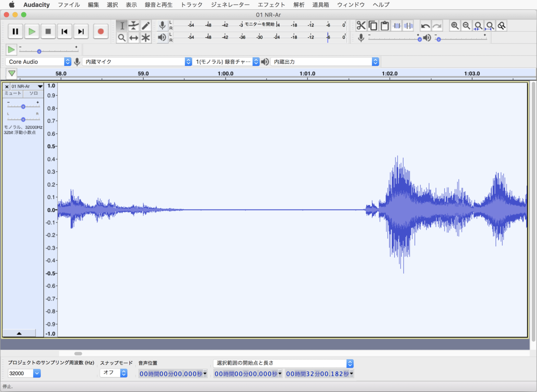Select the Zoom magnifier tool
Viewport: 537px width, 392px height.
pos(122,38)
